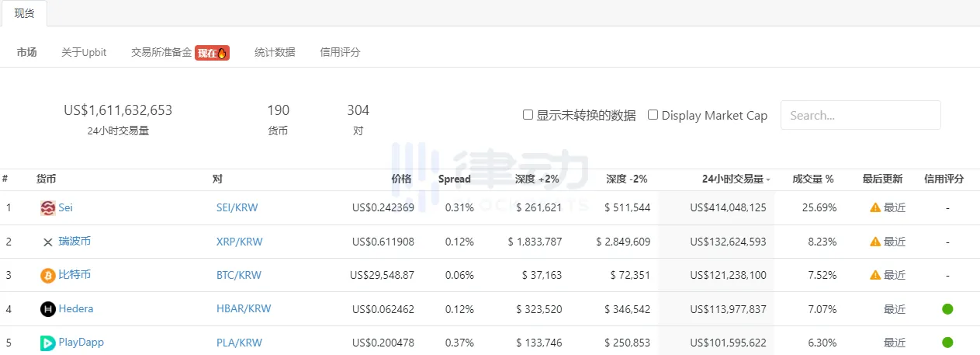Open the HBAR/KRW trading pair link
Viewport: 980px width, 355px height.
pos(244,308)
